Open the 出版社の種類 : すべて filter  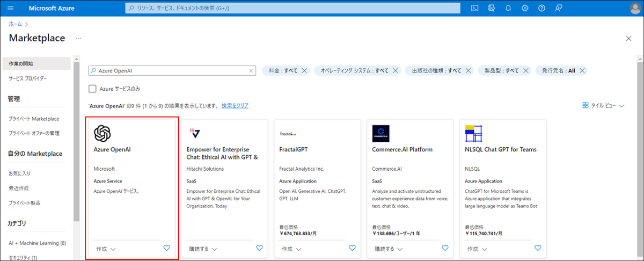(436, 70)
